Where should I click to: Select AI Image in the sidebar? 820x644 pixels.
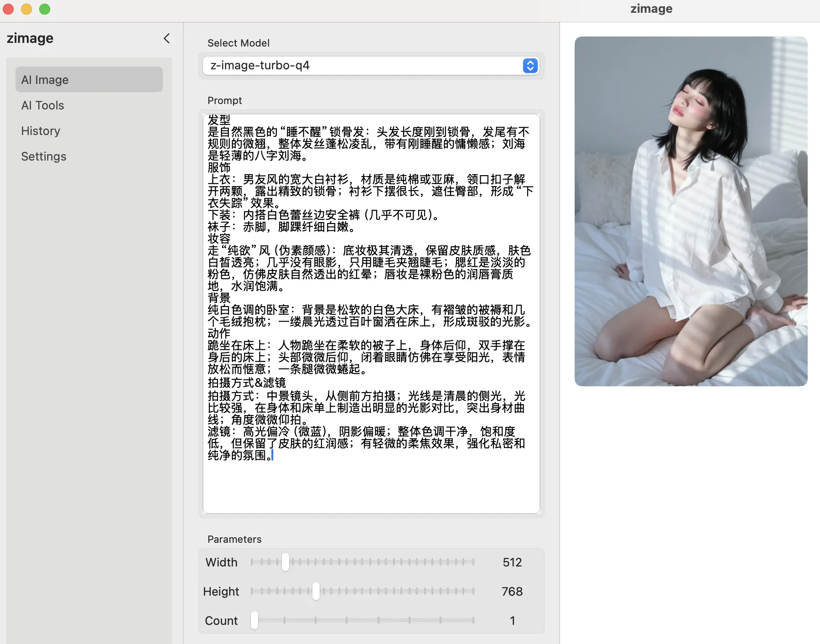point(89,80)
